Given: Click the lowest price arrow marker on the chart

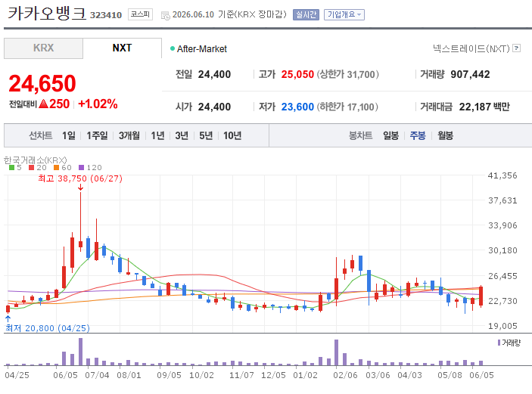Looking at the screenshot, I should tap(8, 318).
